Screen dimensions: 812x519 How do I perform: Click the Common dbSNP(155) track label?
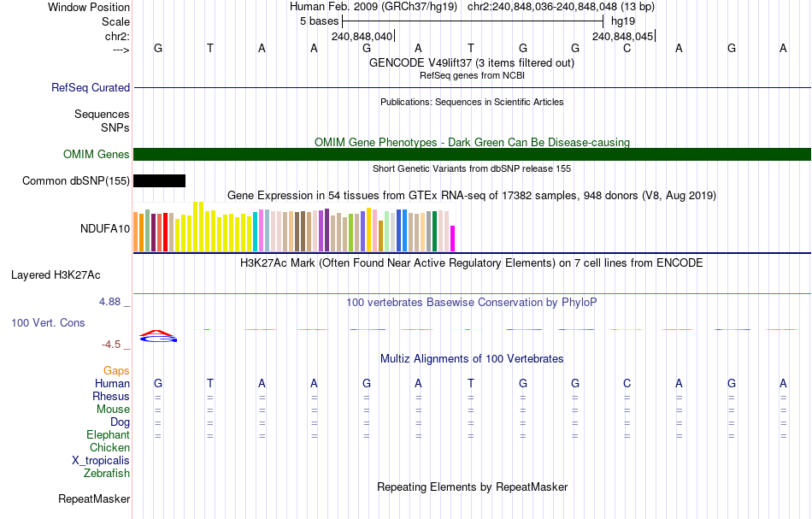[76, 180]
